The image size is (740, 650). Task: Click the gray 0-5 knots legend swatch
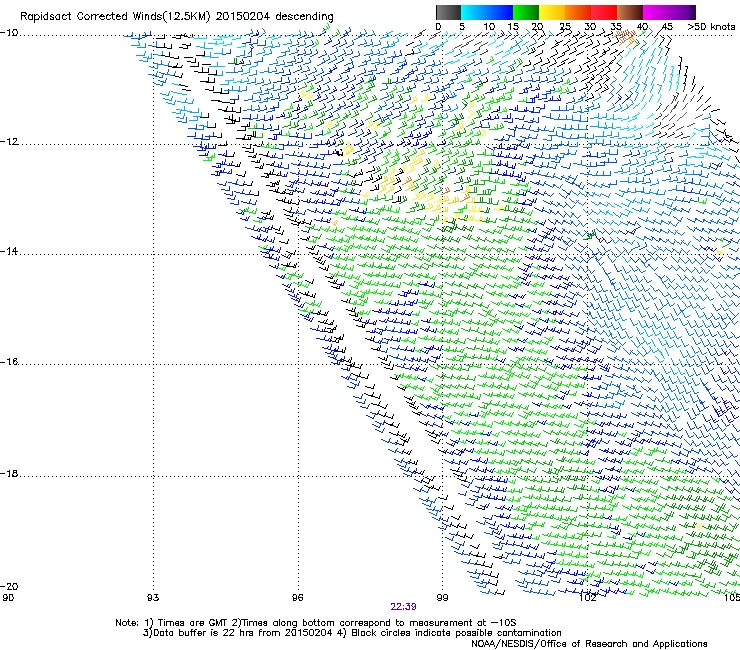pos(448,12)
